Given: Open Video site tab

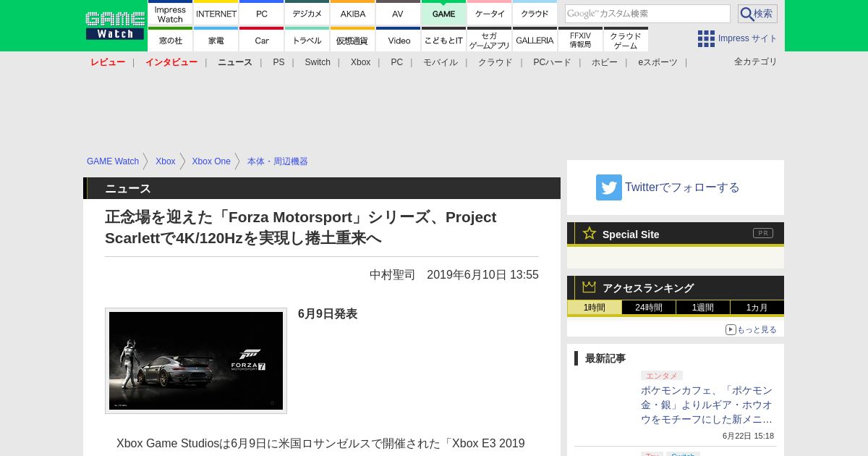Looking at the screenshot, I should [398, 39].
